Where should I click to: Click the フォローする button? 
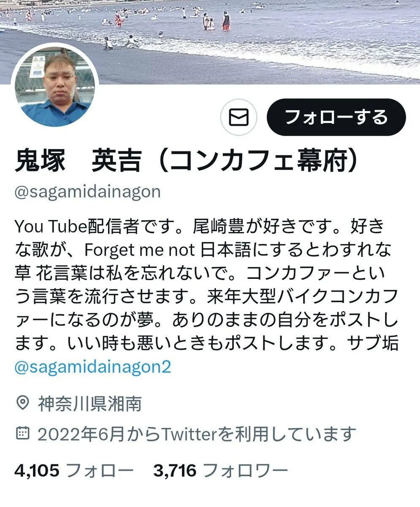point(336,117)
